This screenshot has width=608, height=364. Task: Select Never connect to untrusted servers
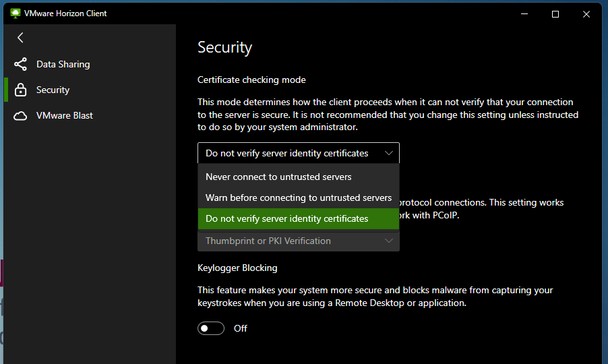[278, 177]
